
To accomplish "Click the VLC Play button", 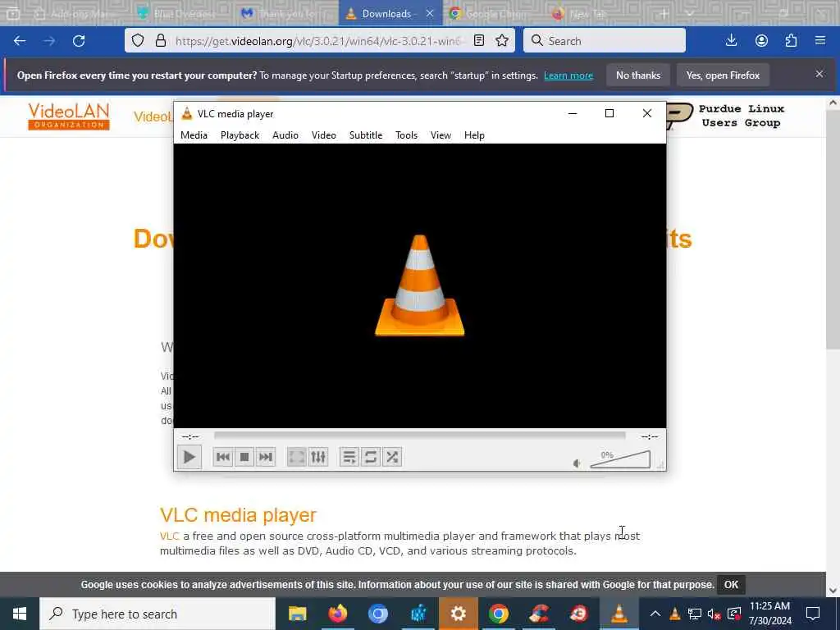I will (189, 457).
